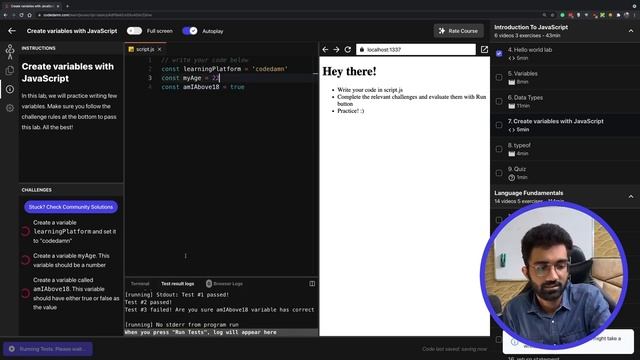
Task: Click the status icon for the myAge challenge
Action: [x=25, y=260]
